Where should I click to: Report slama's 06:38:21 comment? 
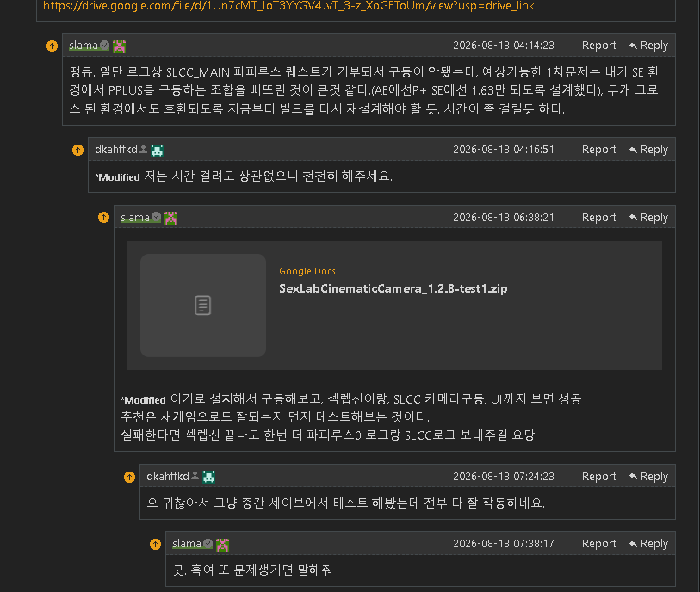coord(594,217)
